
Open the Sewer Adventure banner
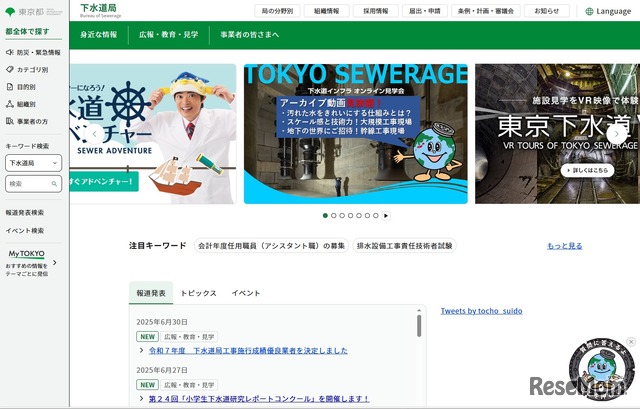click(x=153, y=133)
